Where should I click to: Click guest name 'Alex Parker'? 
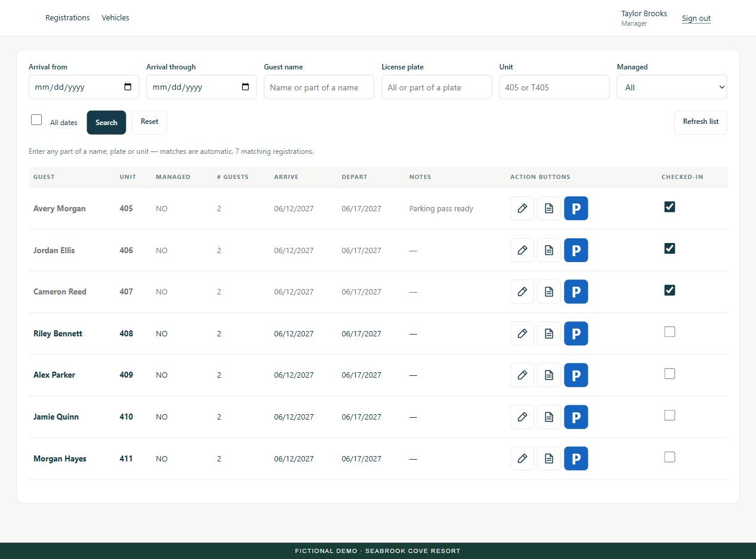click(54, 375)
